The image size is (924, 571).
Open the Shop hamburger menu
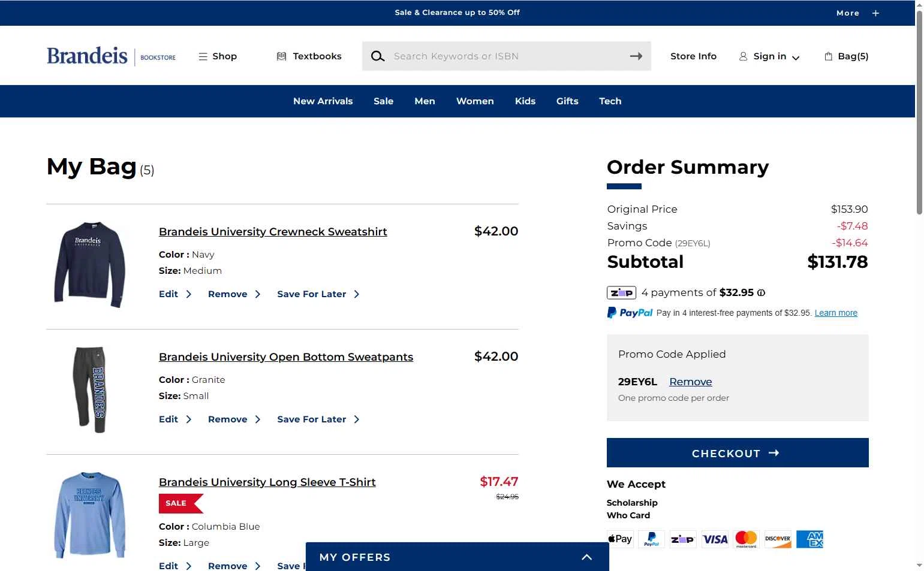click(x=218, y=56)
